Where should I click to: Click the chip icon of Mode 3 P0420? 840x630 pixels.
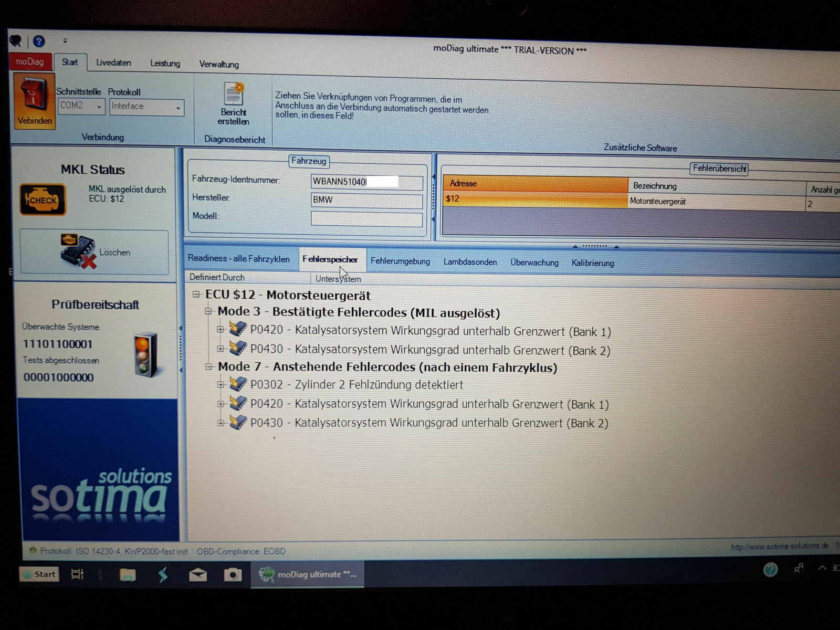pos(238,329)
